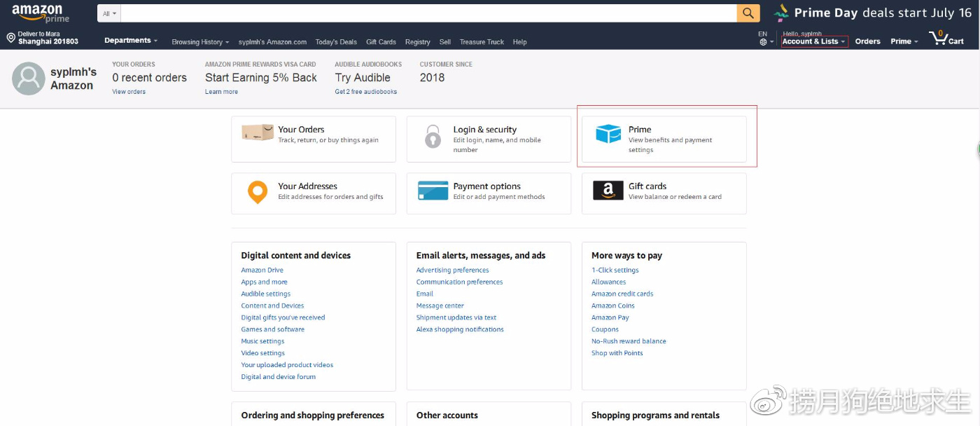Click Sell in the navigation bar
Viewport: 980px width, 426px height.
[x=445, y=42]
